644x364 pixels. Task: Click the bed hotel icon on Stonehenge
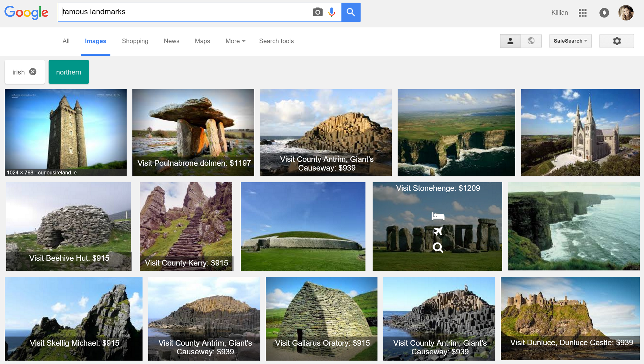pyautogui.click(x=438, y=216)
